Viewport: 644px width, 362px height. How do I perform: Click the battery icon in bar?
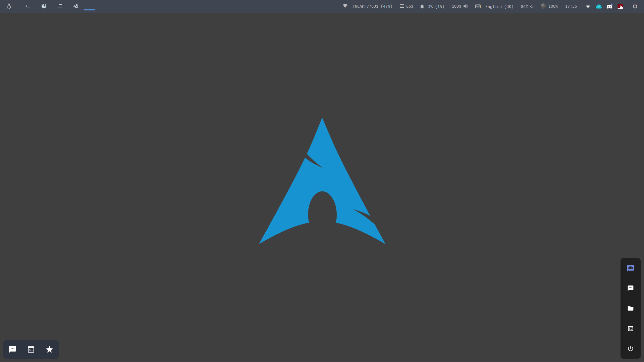pyautogui.click(x=422, y=6)
